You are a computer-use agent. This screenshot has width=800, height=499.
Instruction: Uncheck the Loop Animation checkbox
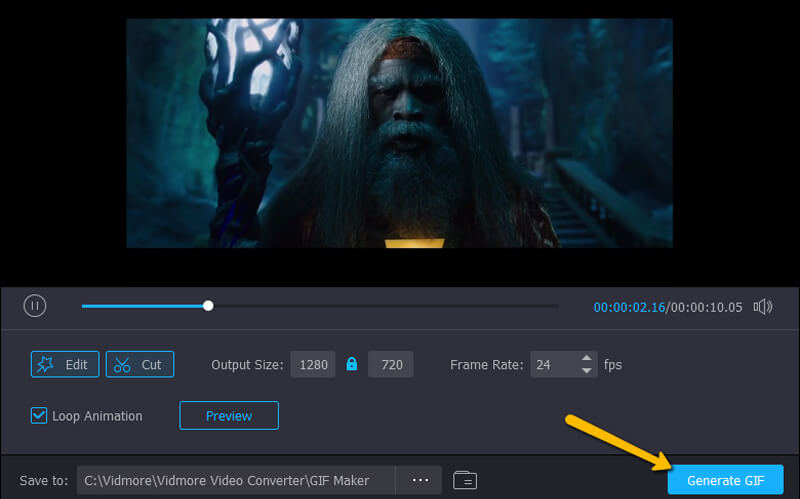click(39, 416)
